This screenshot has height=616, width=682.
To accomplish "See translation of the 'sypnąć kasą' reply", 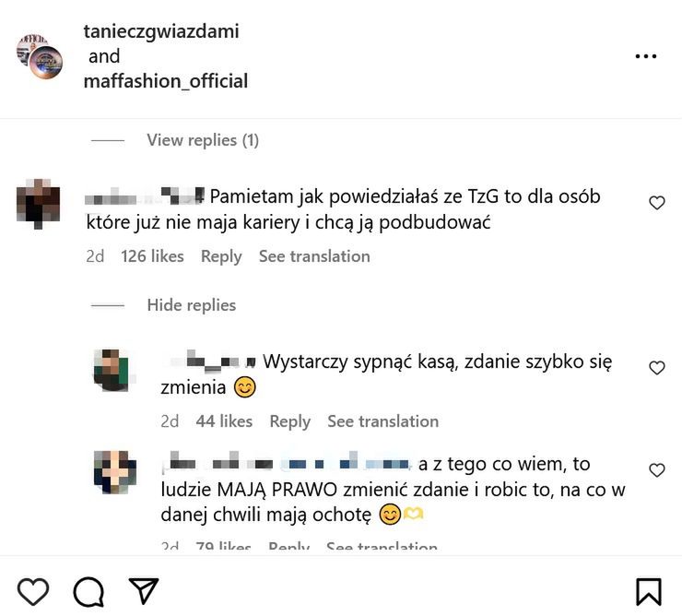I will click(382, 421).
